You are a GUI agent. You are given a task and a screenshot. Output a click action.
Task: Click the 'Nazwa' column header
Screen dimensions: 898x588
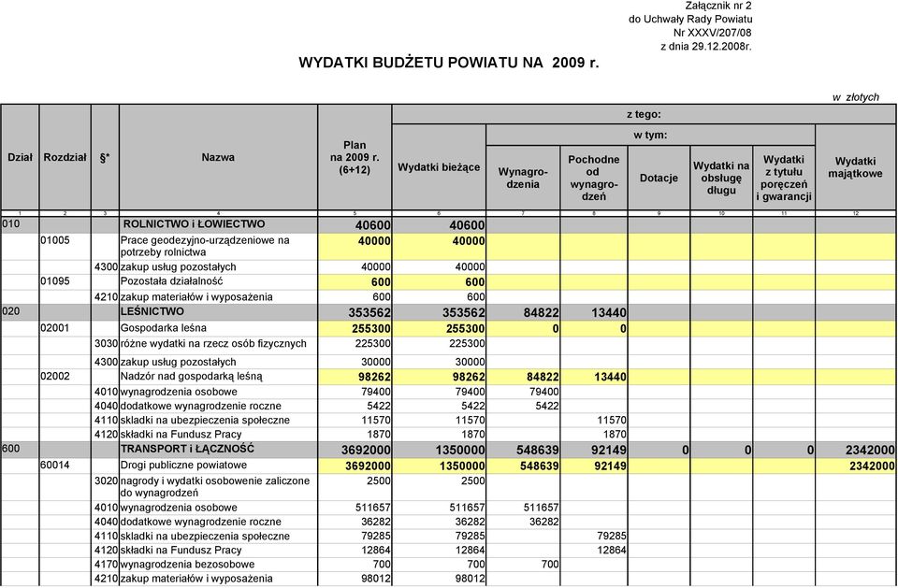click(x=218, y=157)
